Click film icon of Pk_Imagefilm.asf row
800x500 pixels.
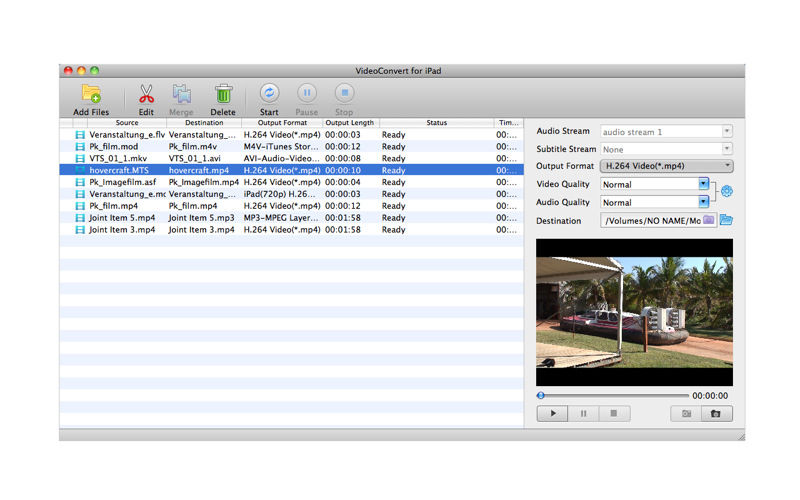point(80,182)
